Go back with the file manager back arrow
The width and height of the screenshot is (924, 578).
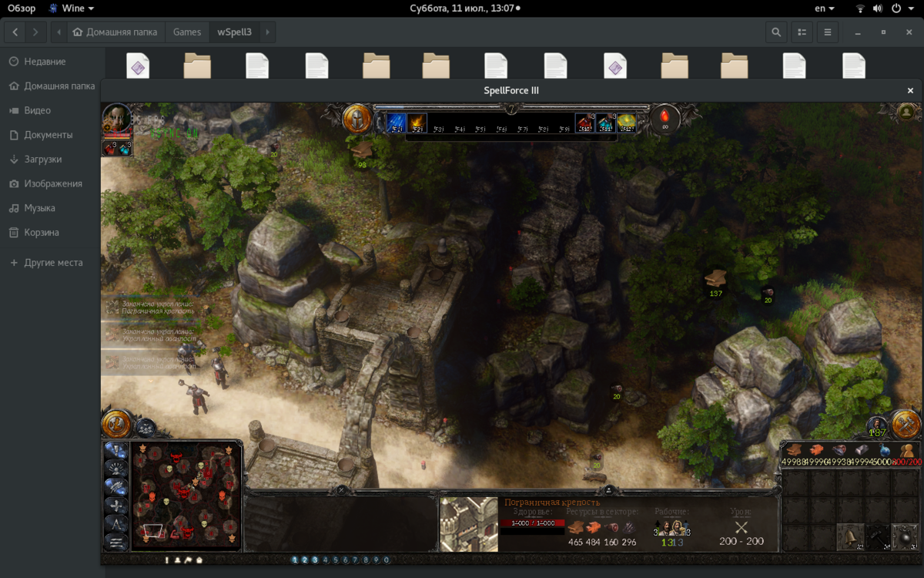(15, 32)
